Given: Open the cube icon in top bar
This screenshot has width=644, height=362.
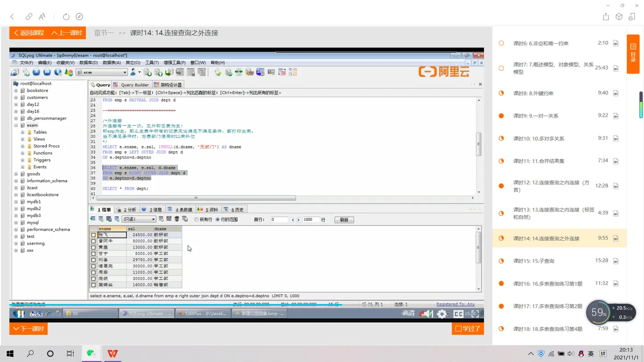Looking at the screenshot, I should pyautogui.click(x=619, y=17).
